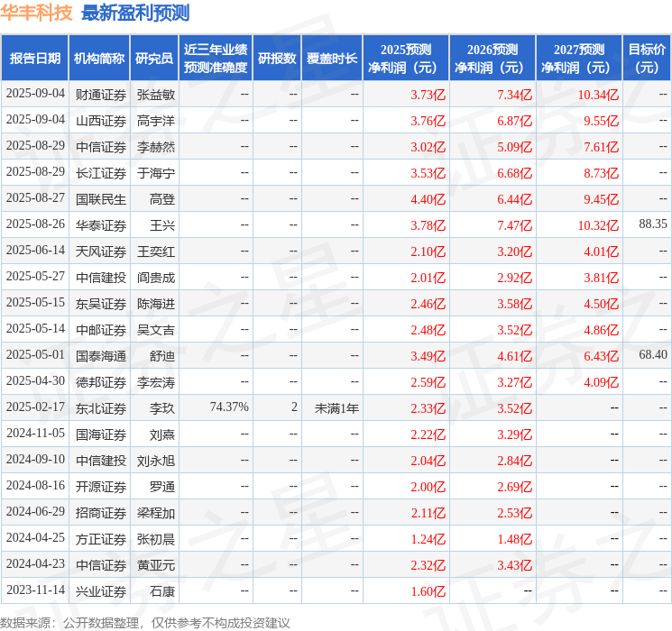Viewport: 672px width, 631px height.
Task: Select the 天风证券 institution cell
Action: pos(101,251)
